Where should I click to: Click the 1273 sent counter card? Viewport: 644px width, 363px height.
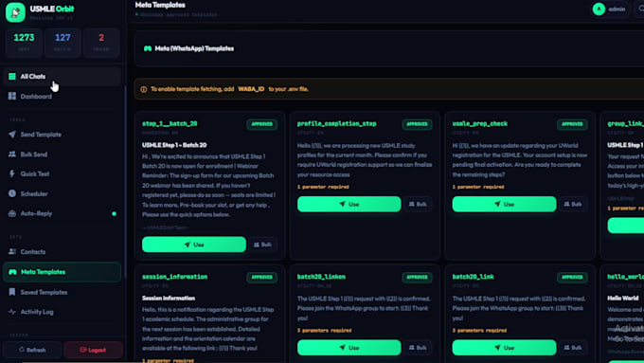point(24,43)
